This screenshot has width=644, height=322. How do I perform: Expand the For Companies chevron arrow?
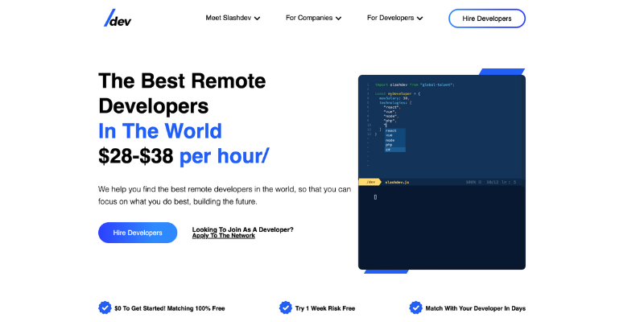338,19
